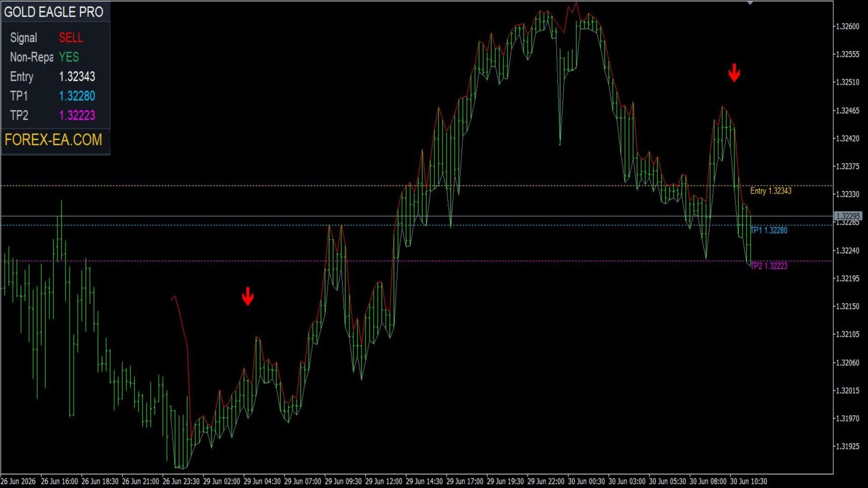Click the 30 Jun 10:30 time label

point(748,481)
